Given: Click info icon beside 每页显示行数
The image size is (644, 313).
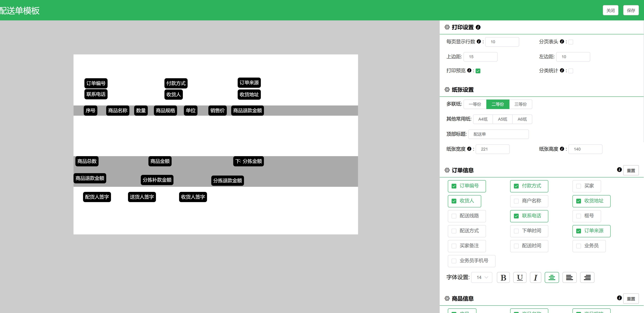Looking at the screenshot, I should 479,42.
